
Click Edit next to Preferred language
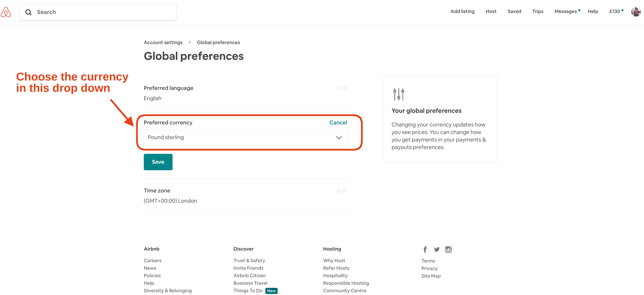(342, 88)
